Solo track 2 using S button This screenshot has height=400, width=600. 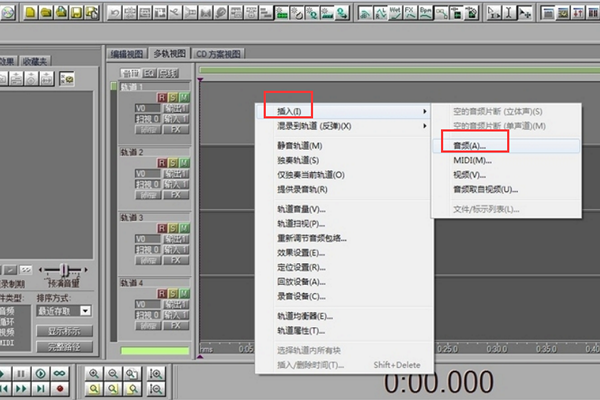coord(174,163)
